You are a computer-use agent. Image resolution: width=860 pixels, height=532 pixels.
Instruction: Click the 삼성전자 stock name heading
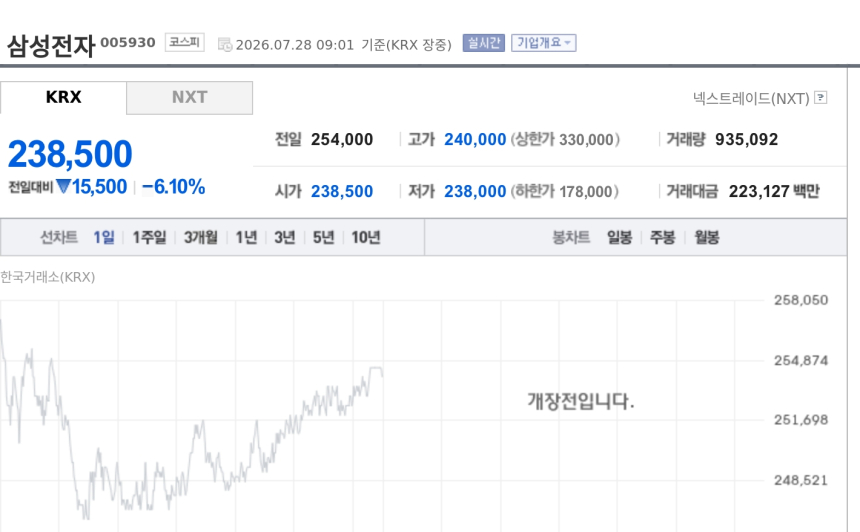click(x=51, y=46)
